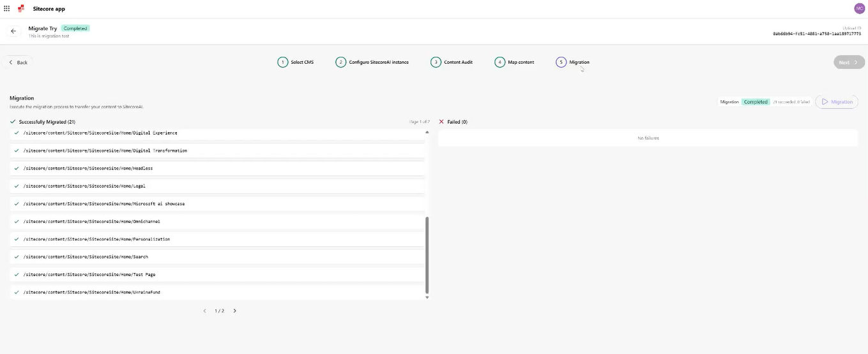The image size is (868, 354).
Task: Click the Migration play button
Action: [837, 102]
